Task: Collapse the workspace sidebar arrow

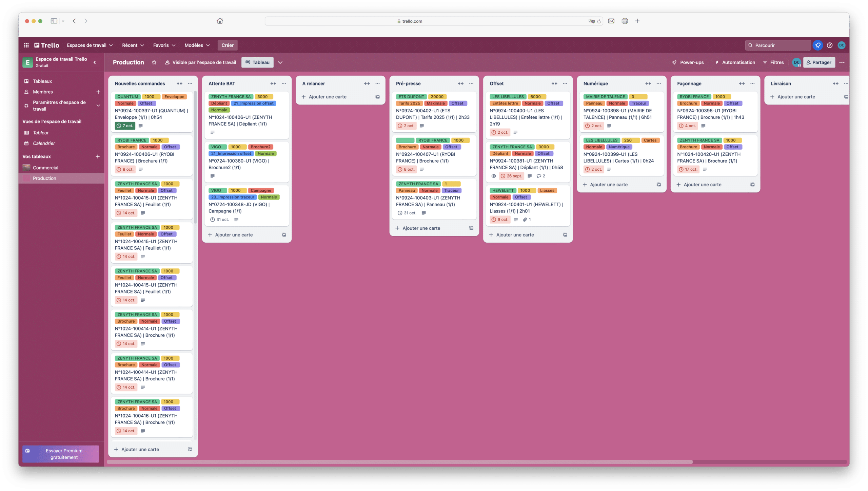Action: 95,62
